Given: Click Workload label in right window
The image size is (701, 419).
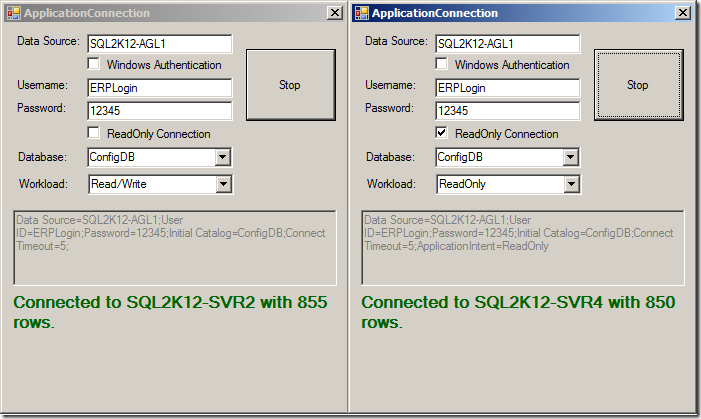Looking at the screenshot, I should [391, 184].
